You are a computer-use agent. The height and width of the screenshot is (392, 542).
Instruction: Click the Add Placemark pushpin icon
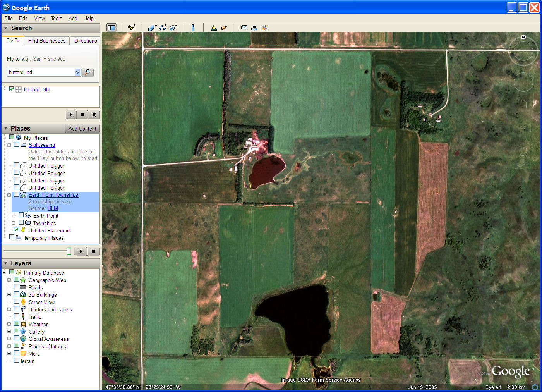click(132, 28)
